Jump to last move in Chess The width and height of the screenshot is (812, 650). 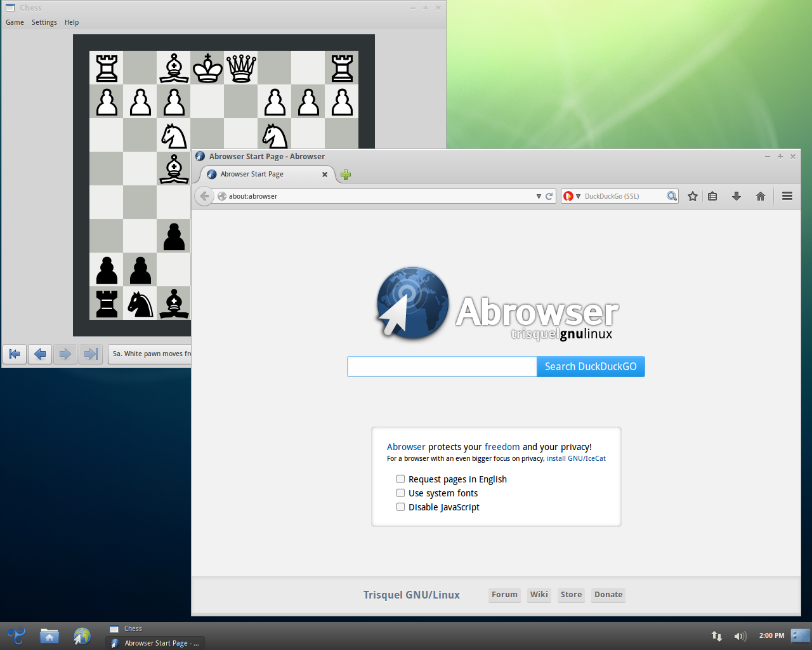pyautogui.click(x=91, y=354)
